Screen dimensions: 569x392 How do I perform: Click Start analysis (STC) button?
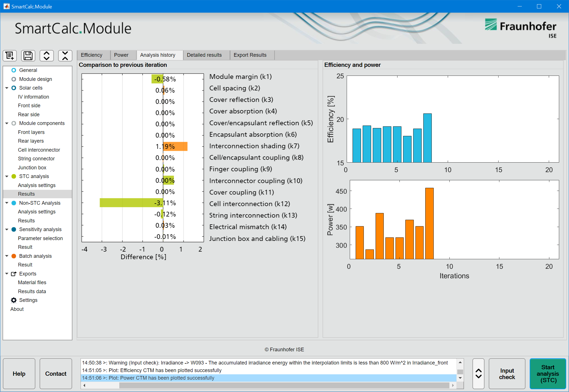tap(548, 374)
